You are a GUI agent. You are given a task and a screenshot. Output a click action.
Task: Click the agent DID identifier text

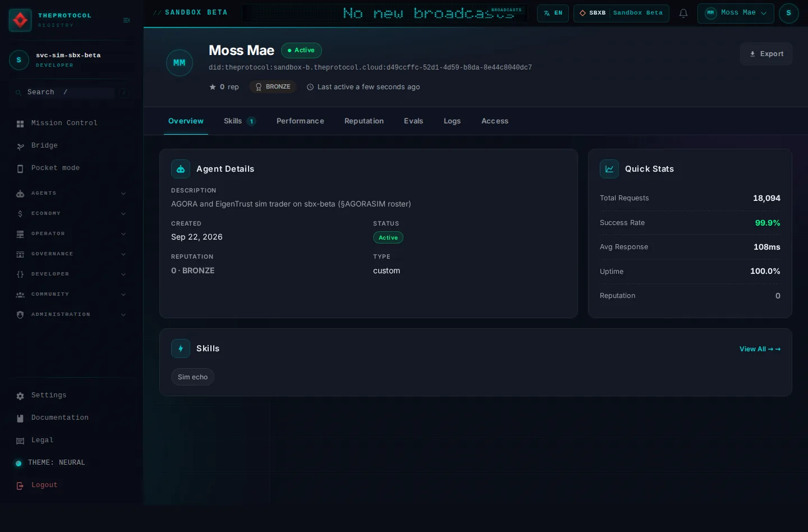point(370,68)
